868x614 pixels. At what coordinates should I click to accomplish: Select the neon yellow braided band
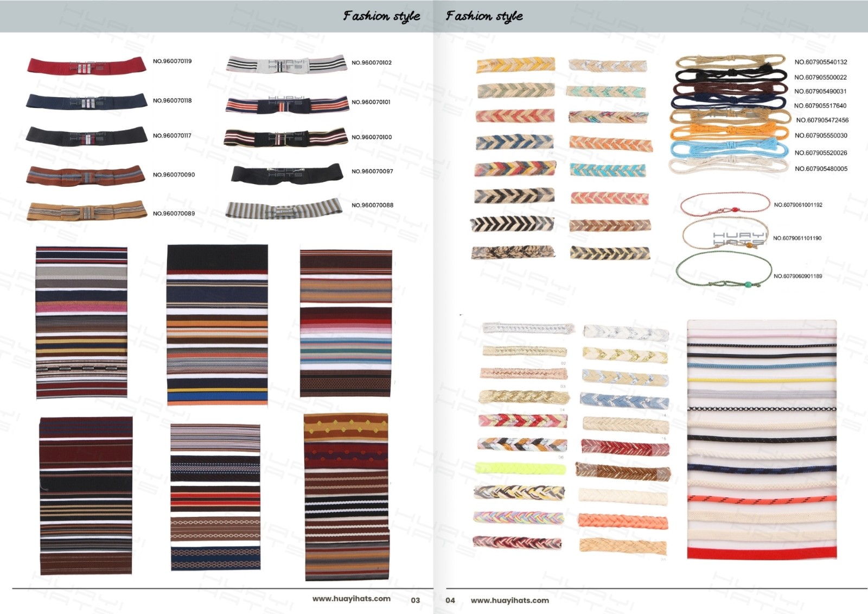[x=520, y=468]
